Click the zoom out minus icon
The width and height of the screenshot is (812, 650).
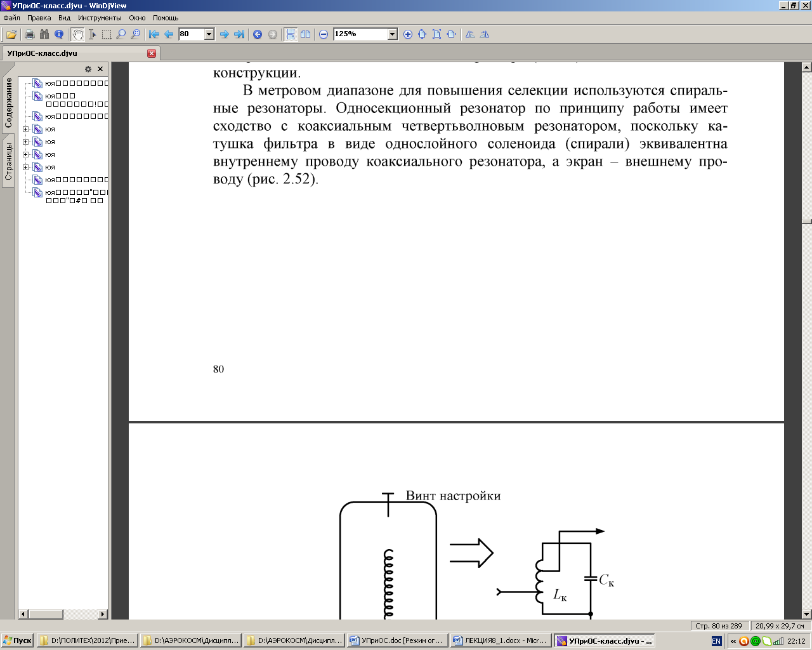pyautogui.click(x=324, y=34)
